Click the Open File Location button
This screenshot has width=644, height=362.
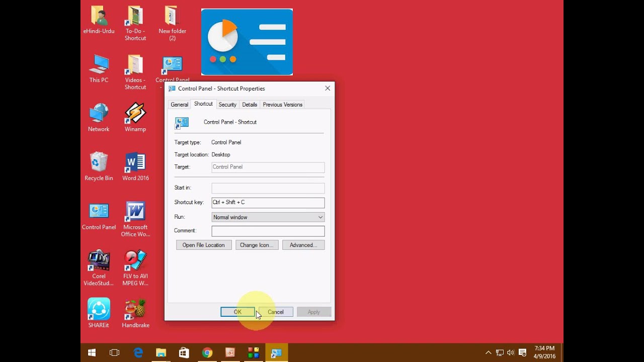pyautogui.click(x=204, y=245)
